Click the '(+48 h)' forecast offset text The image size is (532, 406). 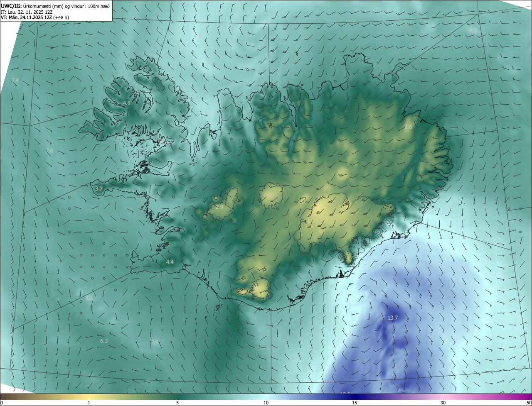61,17
